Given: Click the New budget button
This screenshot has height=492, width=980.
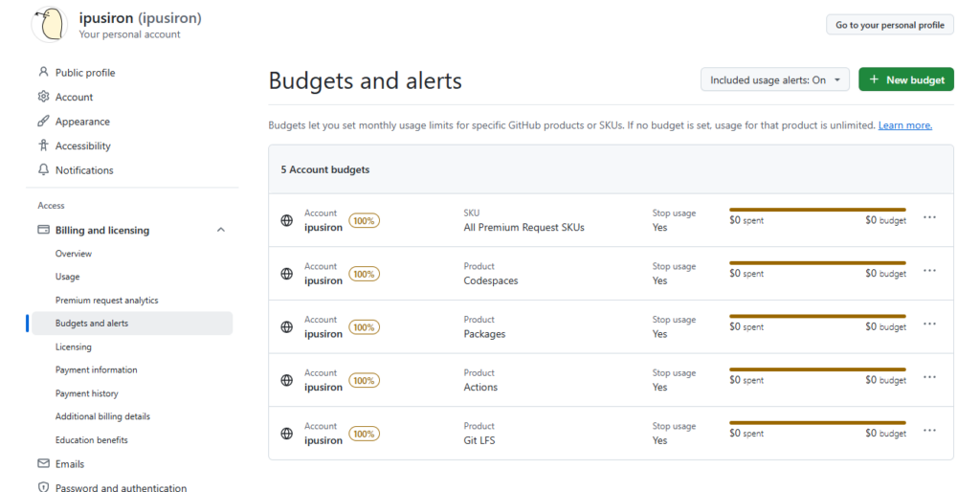Looking at the screenshot, I should pyautogui.click(x=905, y=80).
